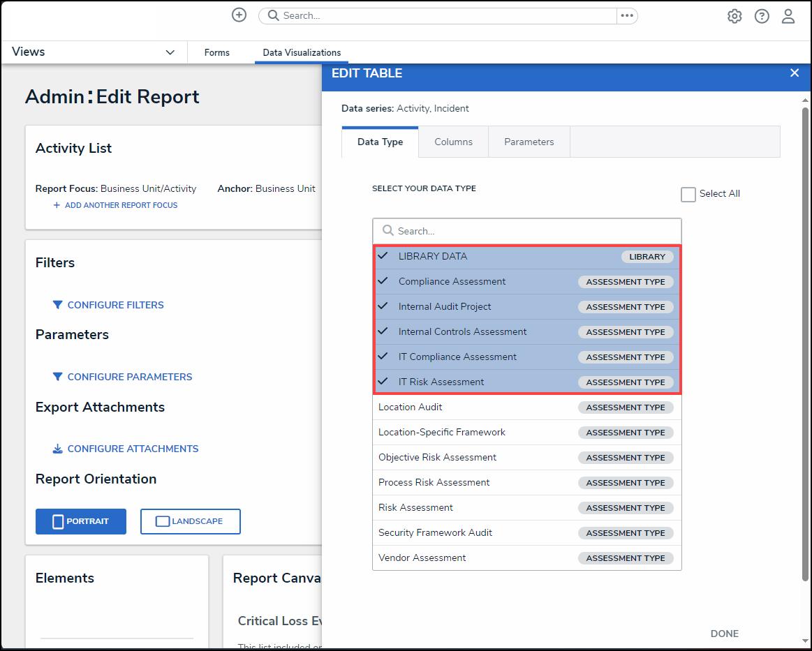Click the ellipsis beside the top search
The width and height of the screenshot is (812, 651).
[x=626, y=15]
